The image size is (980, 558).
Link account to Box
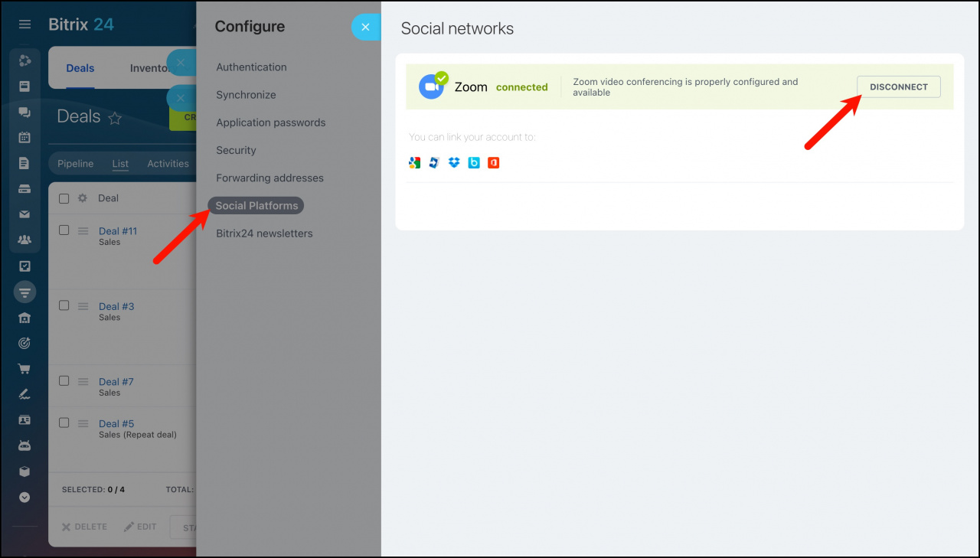coord(474,162)
